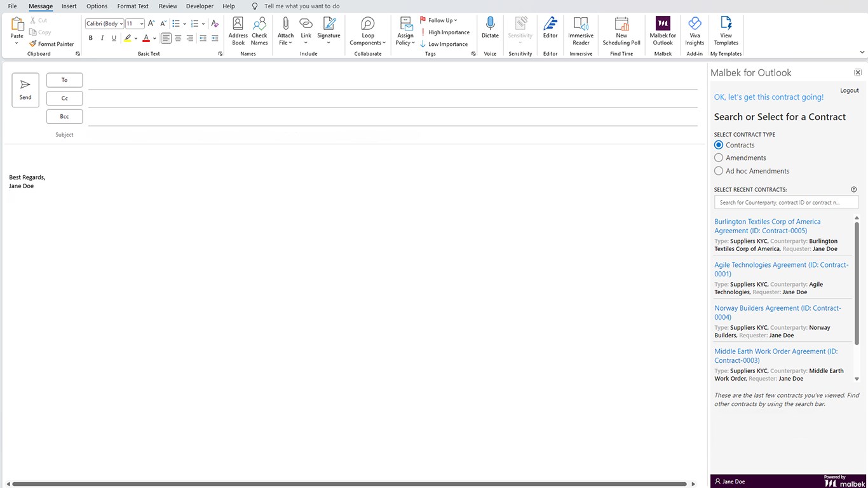Run Check Names on recipients
The height and width of the screenshot is (488, 868).
coord(259,31)
